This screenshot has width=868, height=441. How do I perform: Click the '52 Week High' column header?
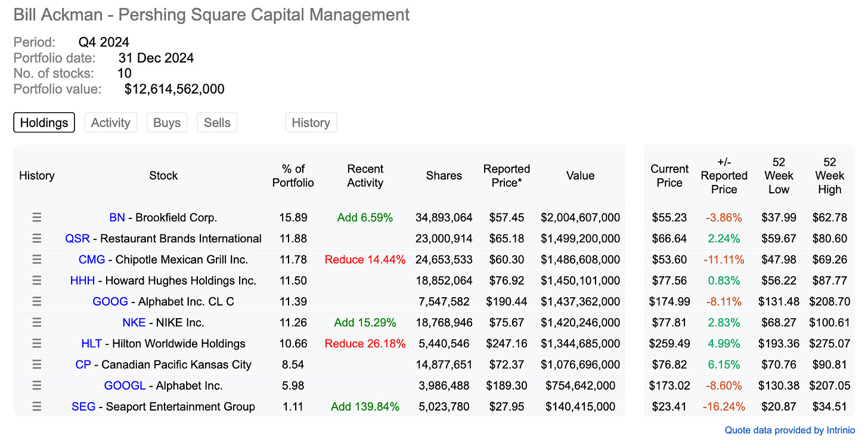click(x=830, y=175)
